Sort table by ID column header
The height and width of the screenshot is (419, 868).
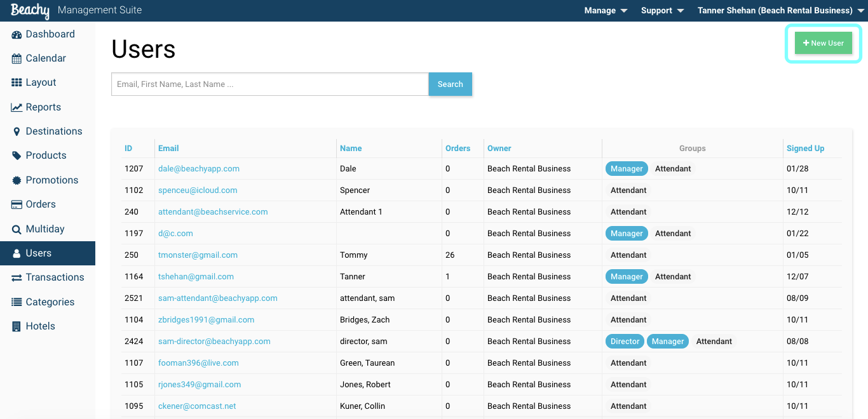[x=128, y=149]
